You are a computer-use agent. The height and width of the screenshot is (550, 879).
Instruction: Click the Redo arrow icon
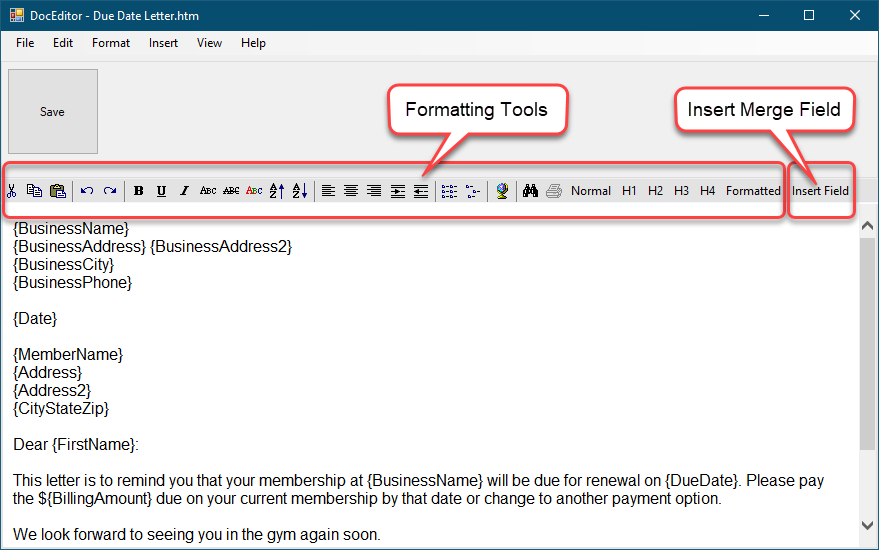coord(110,191)
